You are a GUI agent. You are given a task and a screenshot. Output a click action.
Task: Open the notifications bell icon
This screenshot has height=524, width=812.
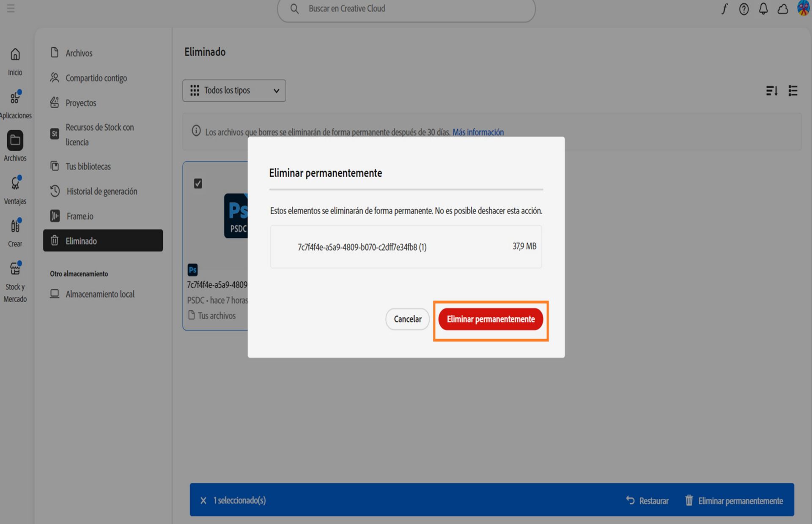point(763,9)
